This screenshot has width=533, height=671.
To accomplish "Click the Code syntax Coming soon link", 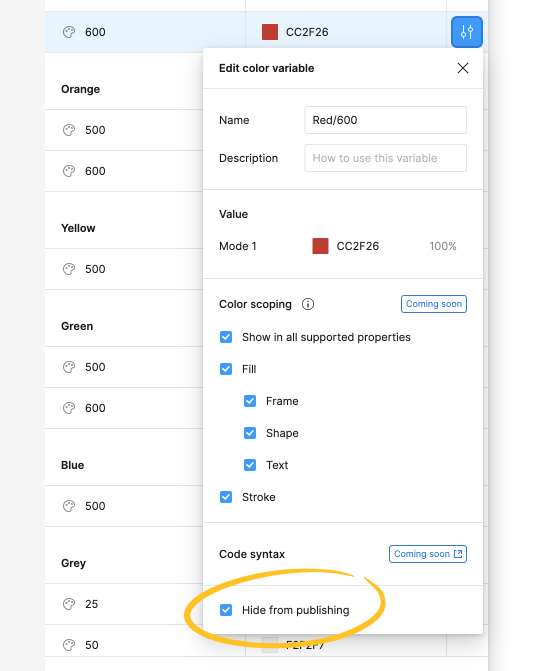I will coord(428,554).
